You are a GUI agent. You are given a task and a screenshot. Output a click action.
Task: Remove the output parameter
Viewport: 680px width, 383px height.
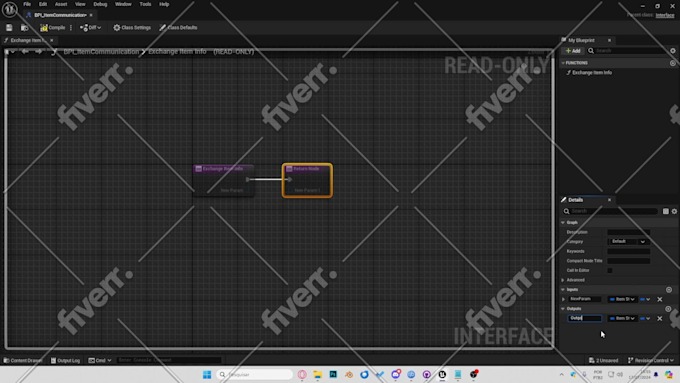660,318
